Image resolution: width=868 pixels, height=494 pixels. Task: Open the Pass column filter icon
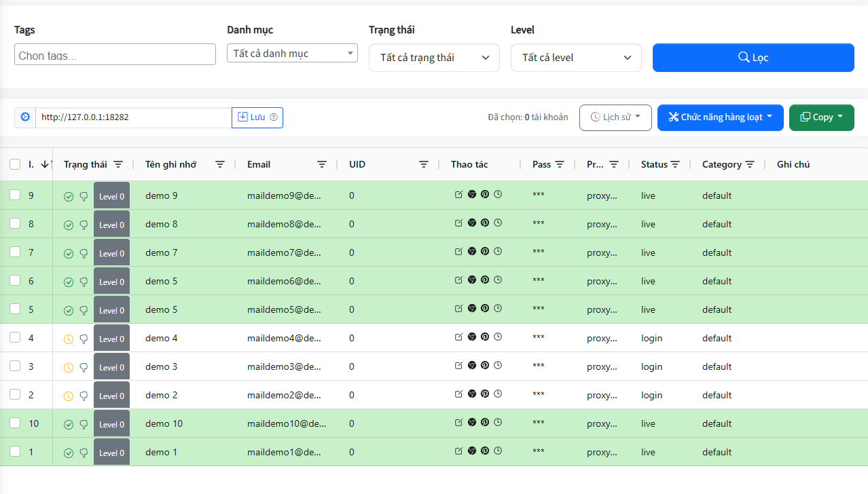560,164
